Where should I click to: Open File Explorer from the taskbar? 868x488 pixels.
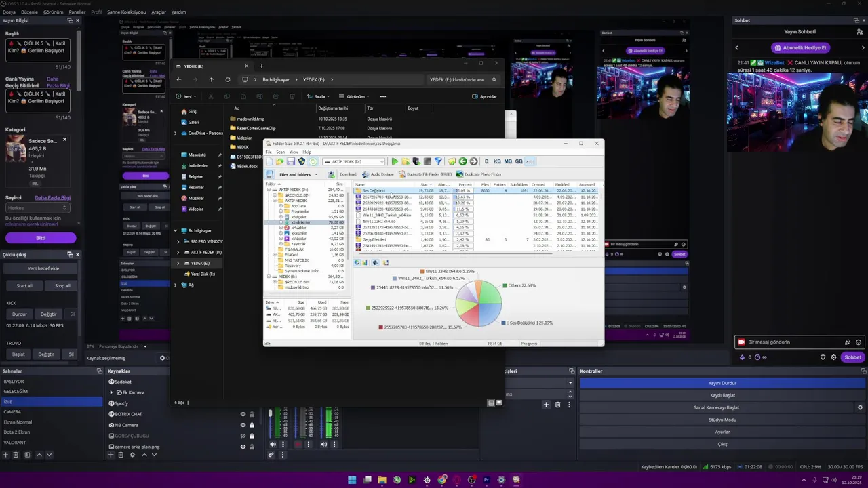click(382, 480)
